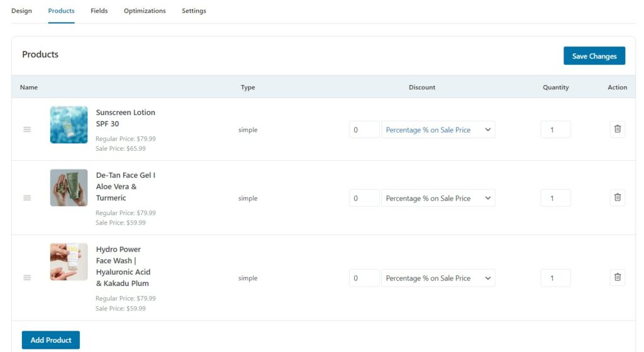Go to the Optimizations tab
Image resolution: width=644 pixels, height=352 pixels.
(145, 11)
